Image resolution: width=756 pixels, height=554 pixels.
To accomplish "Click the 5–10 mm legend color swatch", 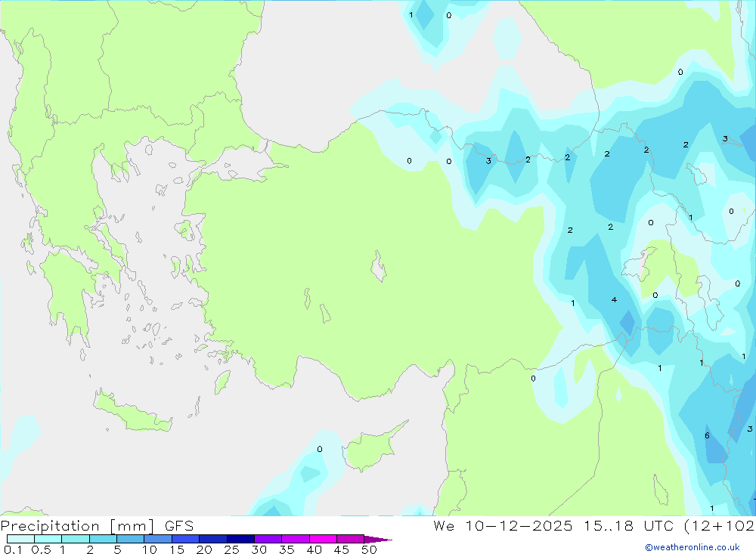I will pos(130,539).
